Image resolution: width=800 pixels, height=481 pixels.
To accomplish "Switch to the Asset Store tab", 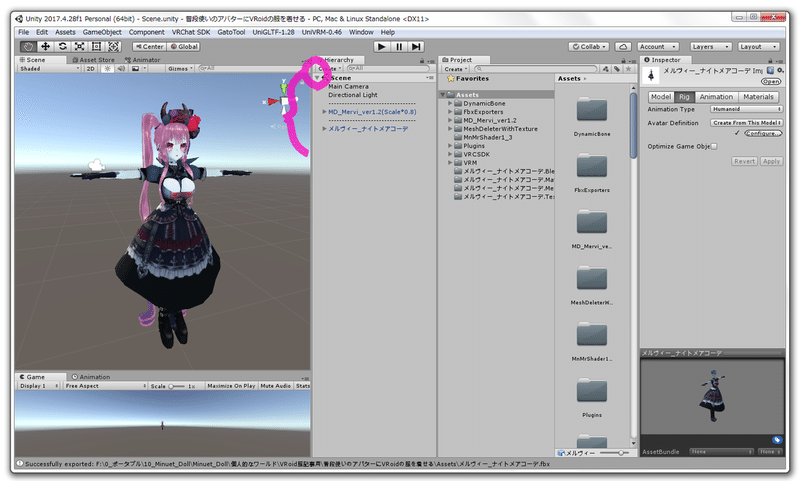I will 93,60.
